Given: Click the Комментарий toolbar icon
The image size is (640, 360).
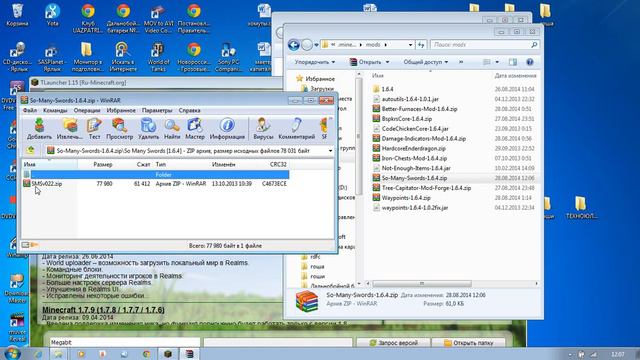Looking at the screenshot, I should tap(297, 129).
